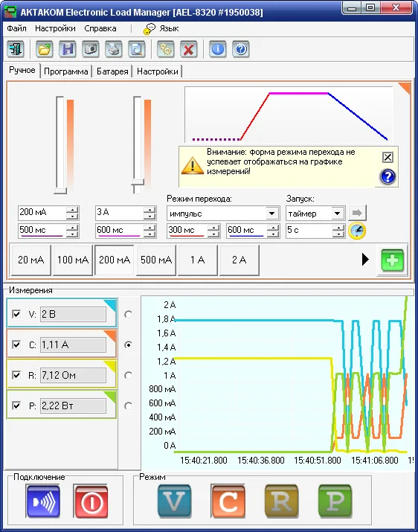Open settings with the gears icon
Image resolution: width=418 pixels, height=532 pixels.
pyautogui.click(x=166, y=49)
